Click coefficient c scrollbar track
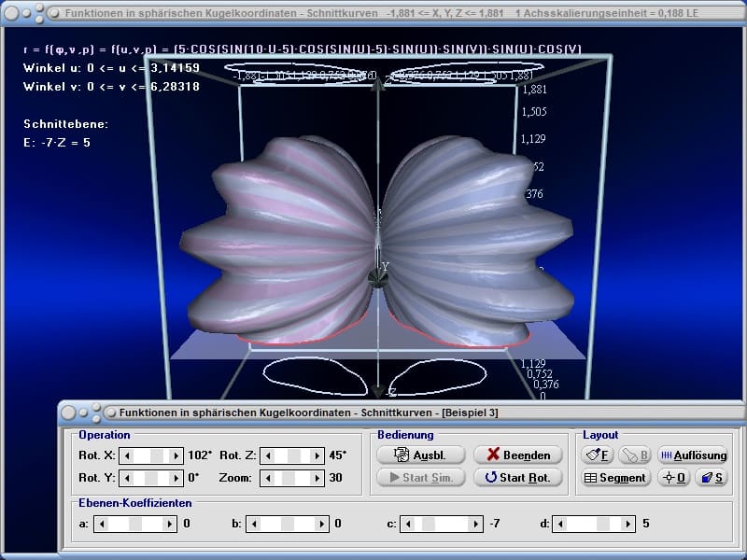The image size is (747, 560). 442,524
